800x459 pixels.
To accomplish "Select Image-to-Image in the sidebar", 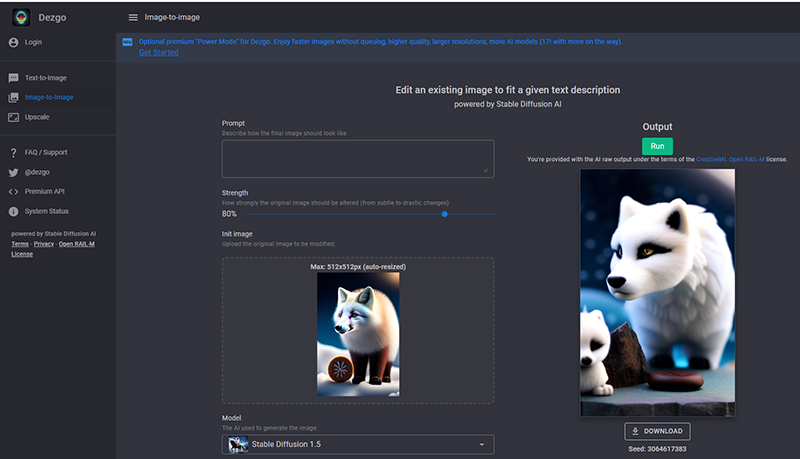I will click(49, 97).
